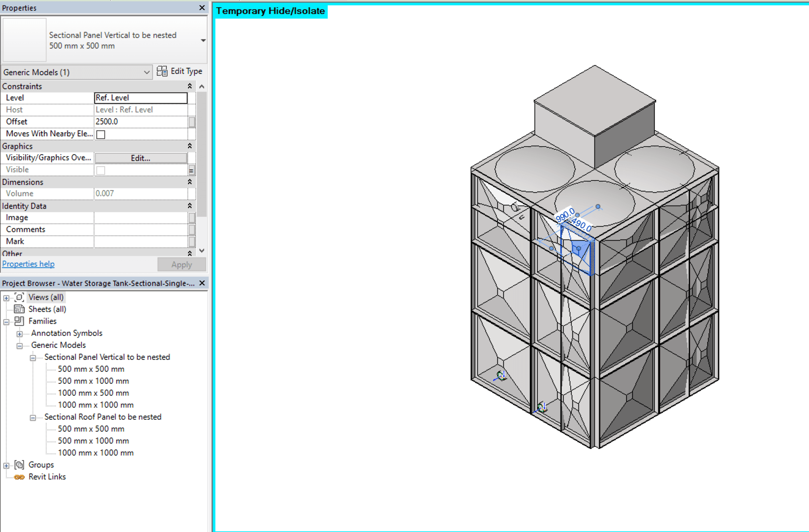
Task: Open the Properties help link
Action: coord(28,264)
